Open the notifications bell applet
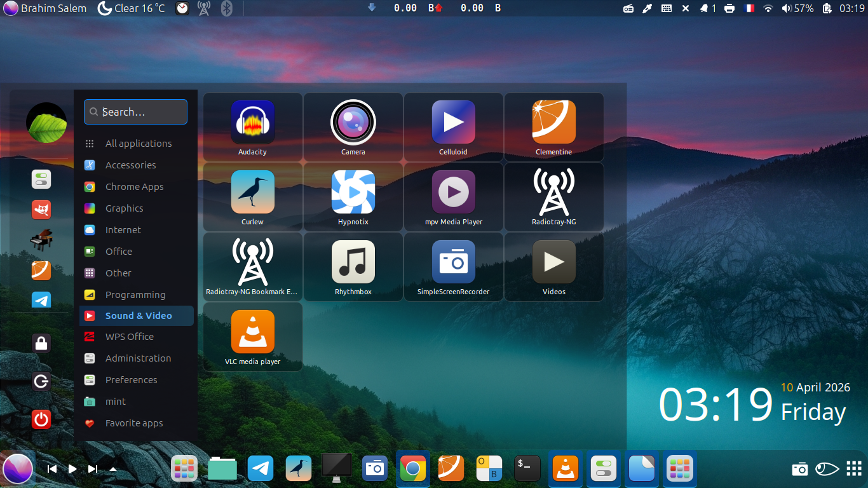This screenshot has height=488, width=868. pyautogui.click(x=708, y=8)
